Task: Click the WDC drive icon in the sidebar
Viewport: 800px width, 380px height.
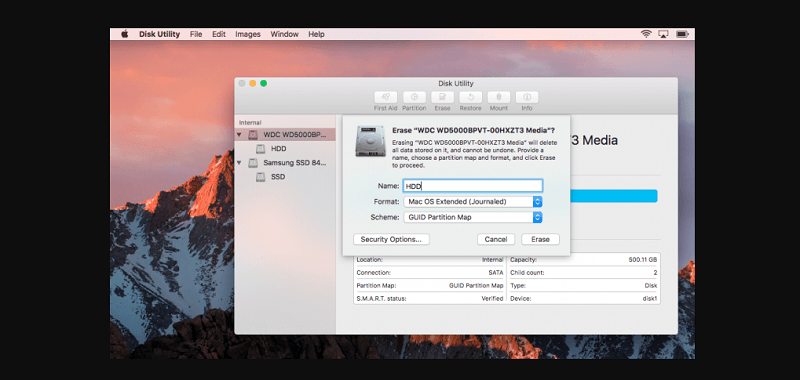Action: tap(253, 135)
